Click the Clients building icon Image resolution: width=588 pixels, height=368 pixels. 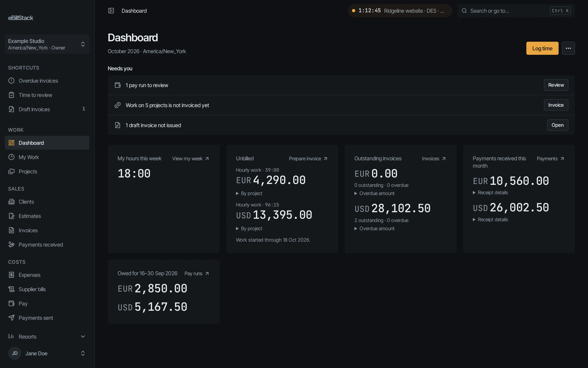click(11, 202)
